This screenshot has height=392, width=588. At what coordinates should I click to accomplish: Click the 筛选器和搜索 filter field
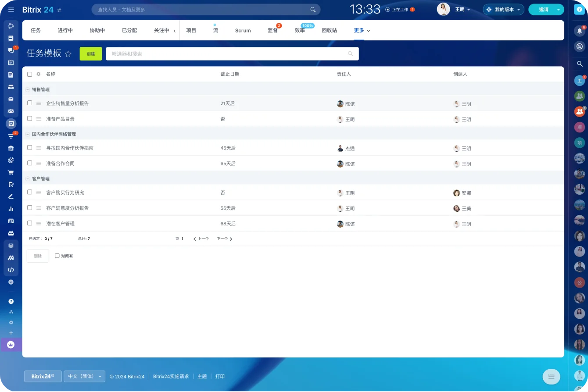click(x=228, y=54)
